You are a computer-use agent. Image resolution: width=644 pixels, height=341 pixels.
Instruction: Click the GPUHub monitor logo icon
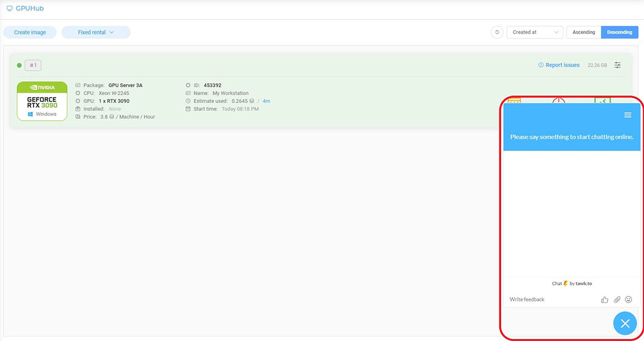(x=9, y=9)
